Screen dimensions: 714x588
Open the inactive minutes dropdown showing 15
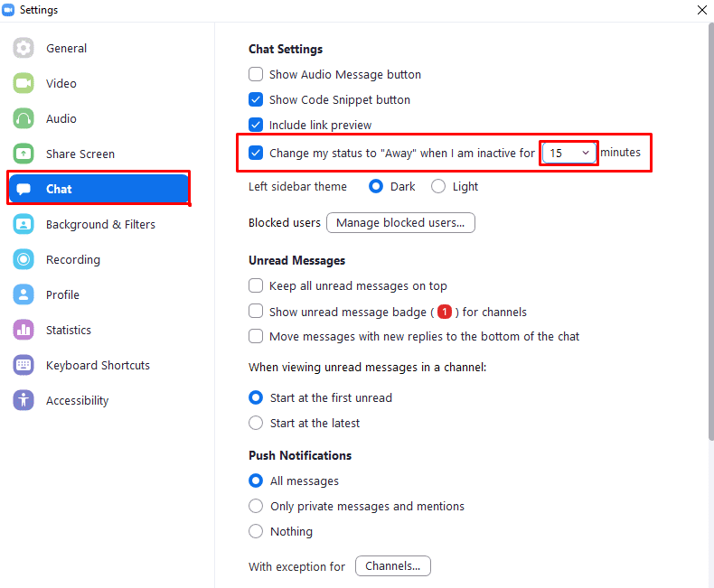568,153
